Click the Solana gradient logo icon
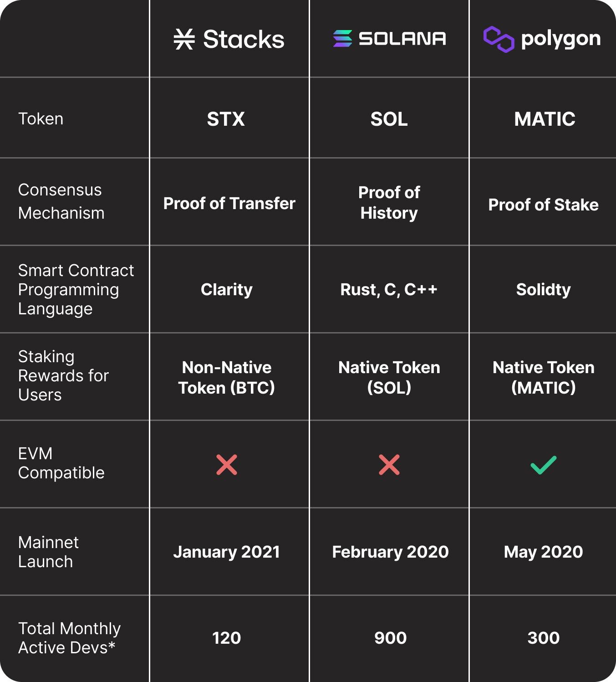This screenshot has height=682, width=616. (x=342, y=39)
